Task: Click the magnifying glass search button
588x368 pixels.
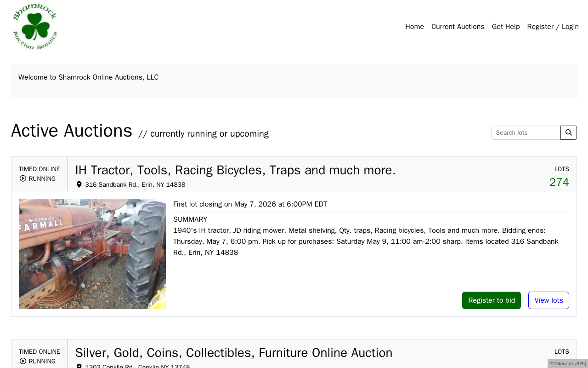Action: pyautogui.click(x=569, y=132)
